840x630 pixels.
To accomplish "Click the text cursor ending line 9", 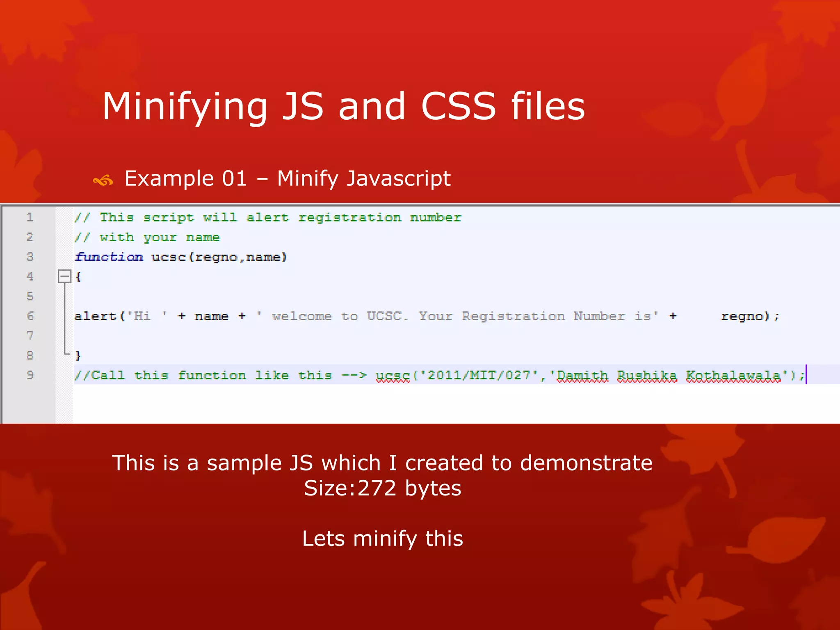I will pos(806,374).
